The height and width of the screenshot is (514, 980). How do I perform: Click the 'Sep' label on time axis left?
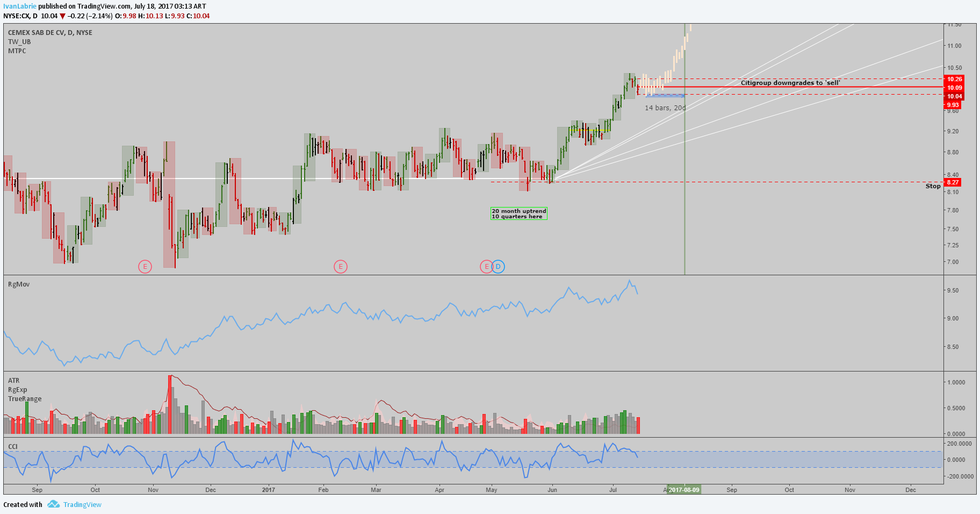(37, 490)
